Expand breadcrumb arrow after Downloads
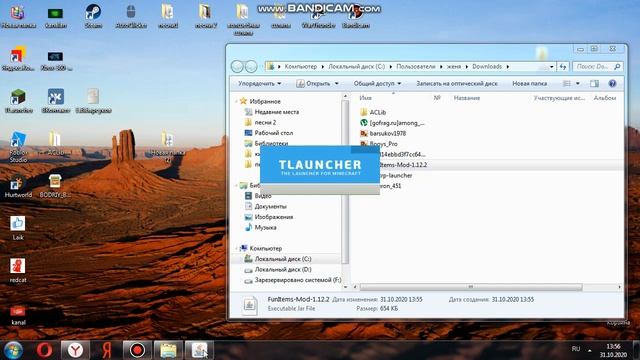640x360 pixels. [x=508, y=67]
